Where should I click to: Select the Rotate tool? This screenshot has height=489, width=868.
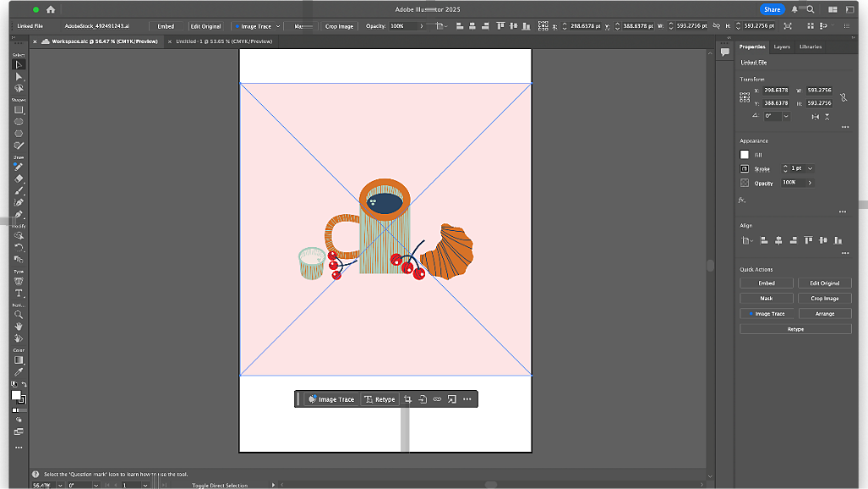19,247
